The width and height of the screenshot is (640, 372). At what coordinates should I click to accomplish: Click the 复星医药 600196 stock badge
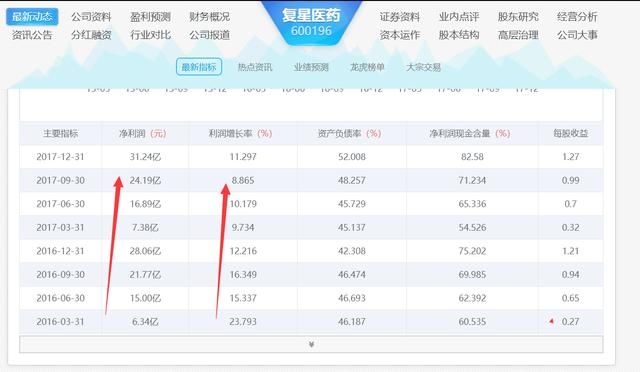pos(311,22)
